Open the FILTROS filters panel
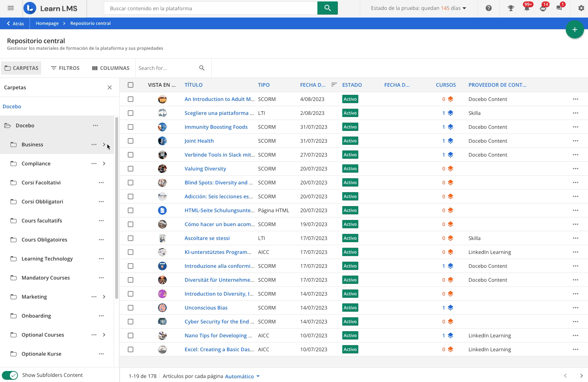The width and height of the screenshot is (588, 382). [65, 68]
